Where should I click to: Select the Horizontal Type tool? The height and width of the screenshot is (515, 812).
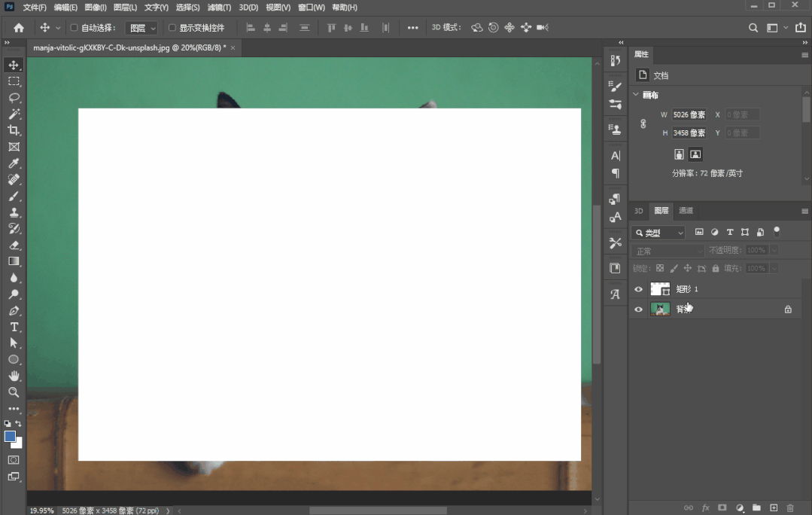pos(14,327)
